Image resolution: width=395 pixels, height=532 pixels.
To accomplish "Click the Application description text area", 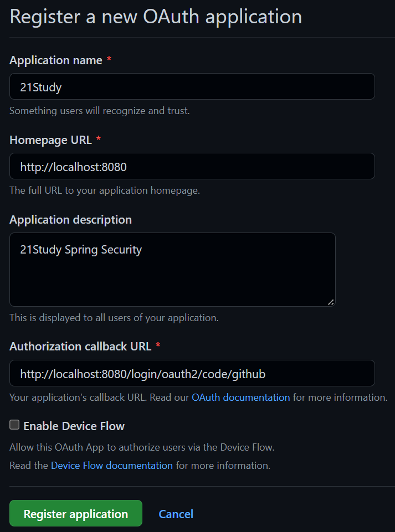I will (172, 270).
